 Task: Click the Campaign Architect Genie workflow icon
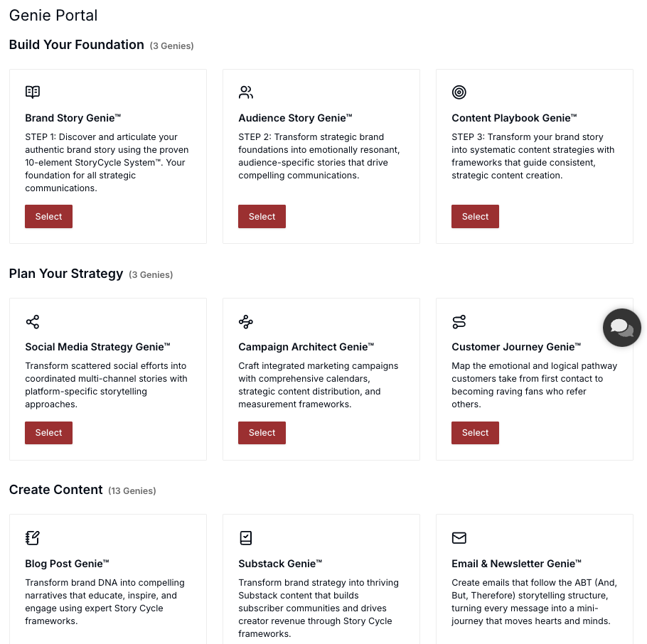(x=246, y=322)
